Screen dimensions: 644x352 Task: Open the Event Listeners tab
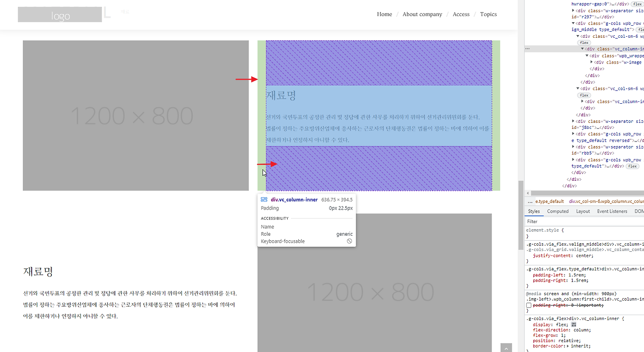tap(612, 212)
